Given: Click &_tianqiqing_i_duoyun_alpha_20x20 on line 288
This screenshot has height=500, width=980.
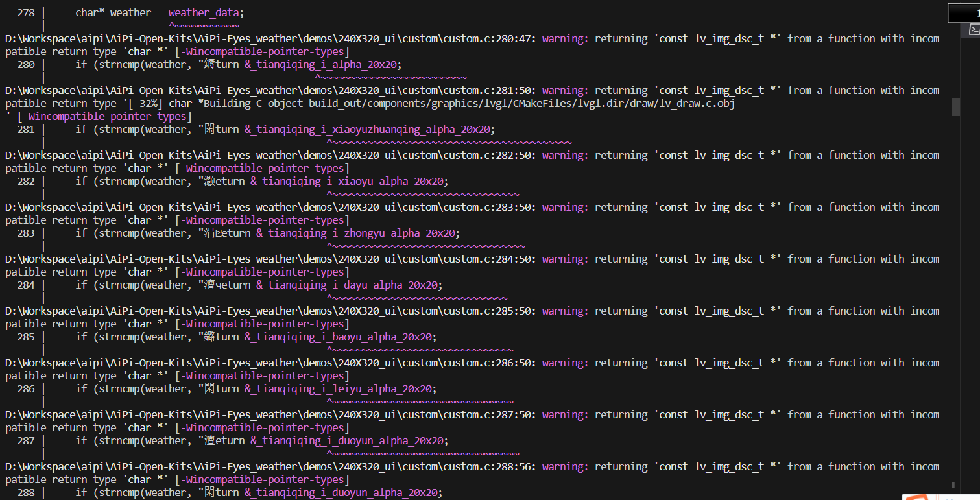Looking at the screenshot, I should click(340, 492).
